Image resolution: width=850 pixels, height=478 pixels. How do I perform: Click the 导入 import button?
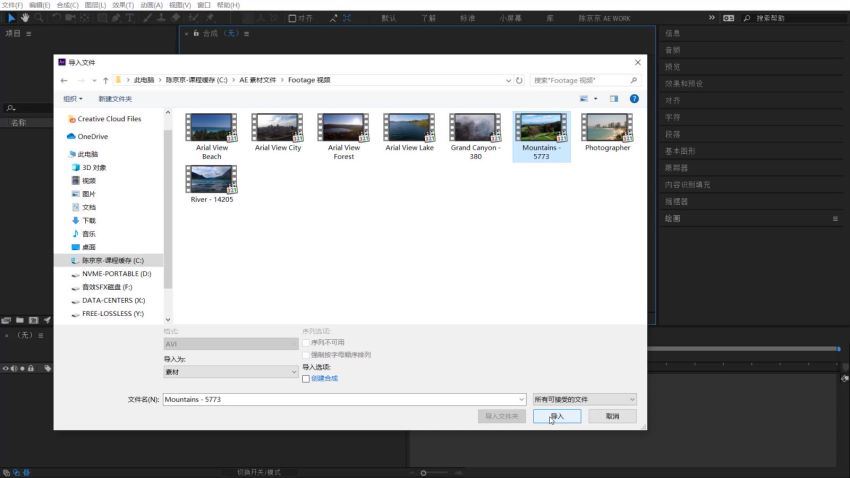[557, 416]
